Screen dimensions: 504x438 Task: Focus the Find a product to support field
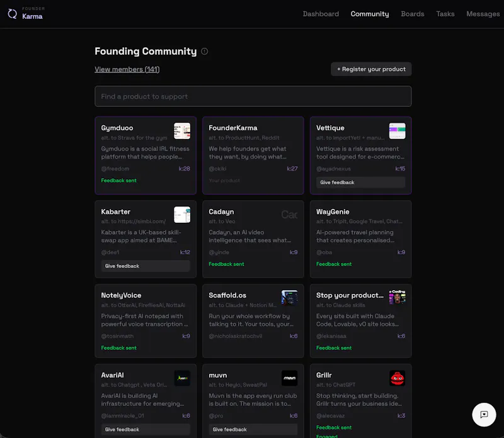tap(253, 96)
